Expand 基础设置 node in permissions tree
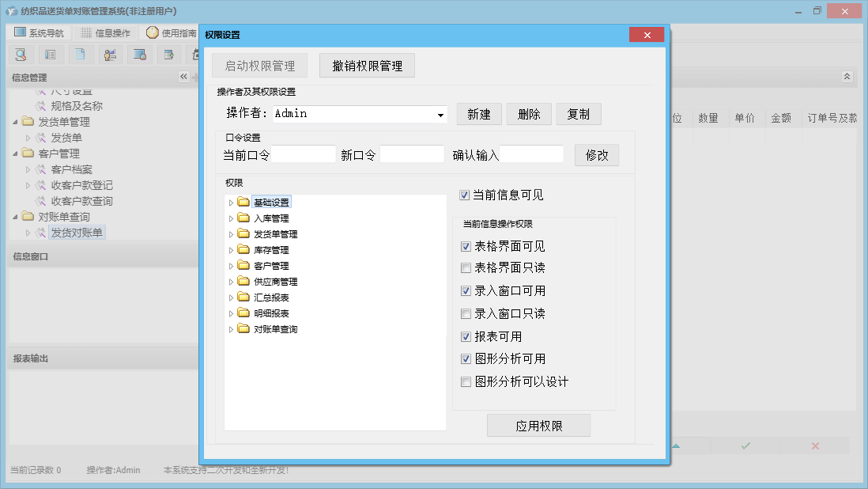 click(232, 203)
